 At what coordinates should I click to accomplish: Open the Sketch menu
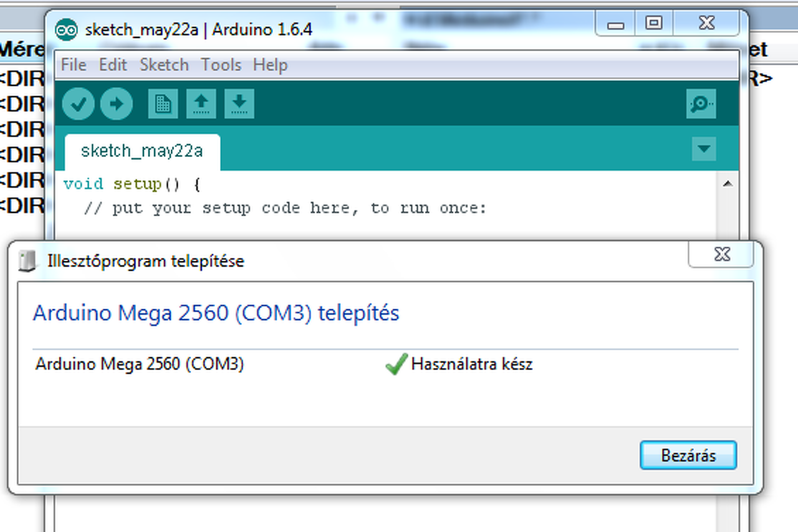tap(164, 65)
